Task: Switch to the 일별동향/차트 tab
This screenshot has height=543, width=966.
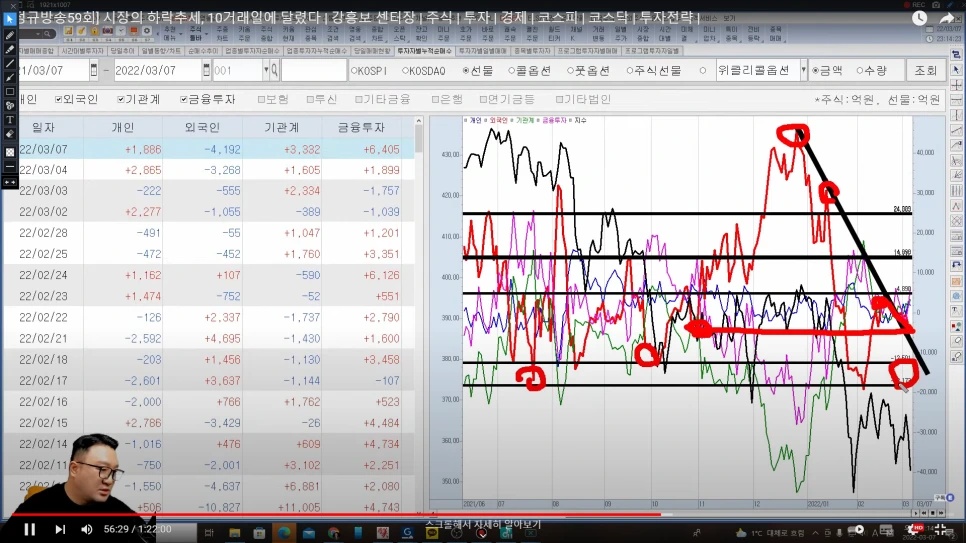Action: tap(161, 51)
